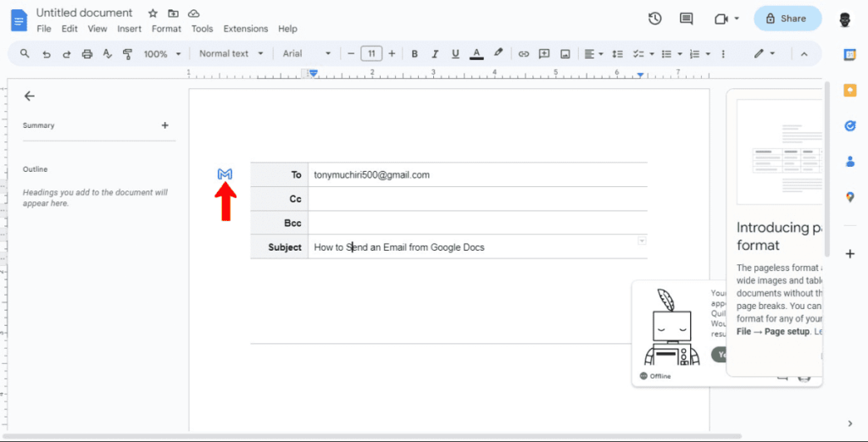Toggle italic formatting
Image resolution: width=868 pixels, height=442 pixels.
[435, 53]
